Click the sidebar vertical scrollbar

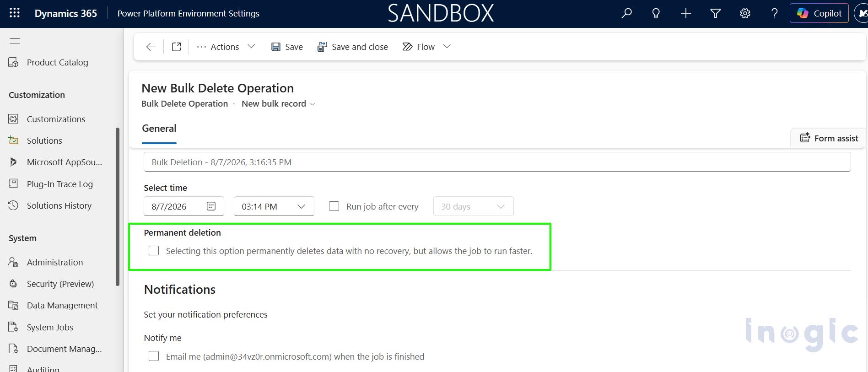point(118,207)
